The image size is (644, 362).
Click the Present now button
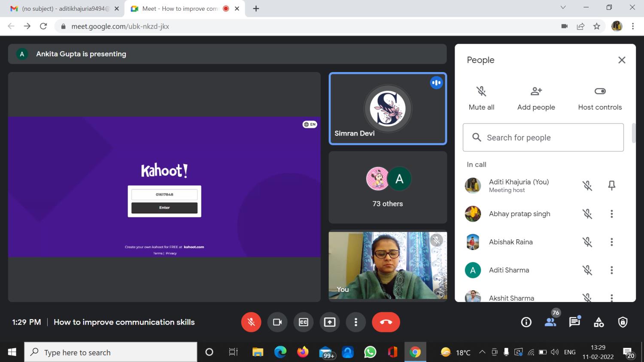[330, 322]
